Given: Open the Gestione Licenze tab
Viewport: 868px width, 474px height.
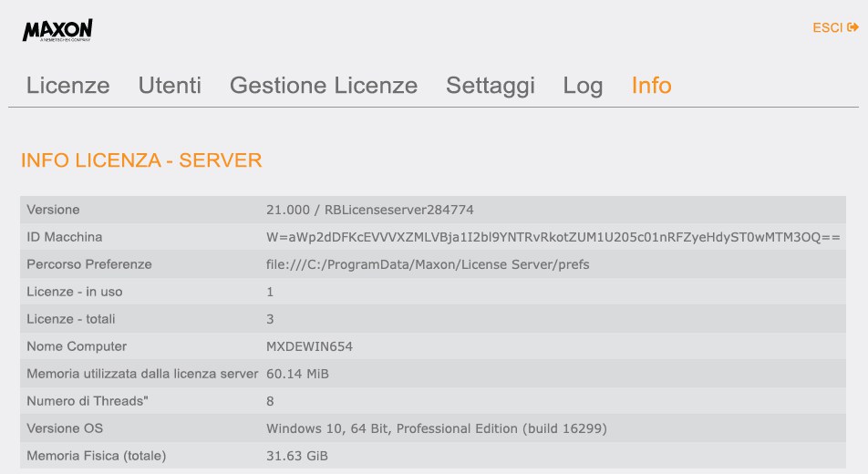Looking at the screenshot, I should [x=324, y=86].
